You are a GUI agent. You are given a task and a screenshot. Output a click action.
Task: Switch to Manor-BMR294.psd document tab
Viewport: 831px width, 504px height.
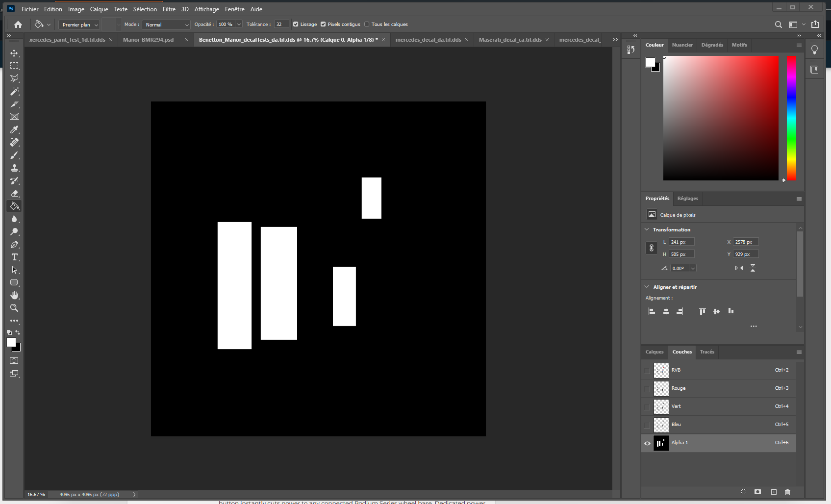click(x=148, y=40)
